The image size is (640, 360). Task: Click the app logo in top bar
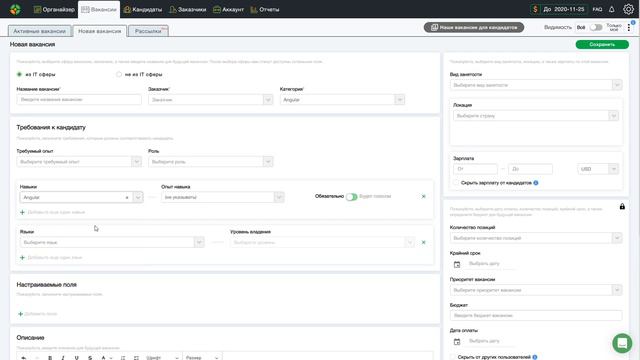pyautogui.click(x=15, y=9)
